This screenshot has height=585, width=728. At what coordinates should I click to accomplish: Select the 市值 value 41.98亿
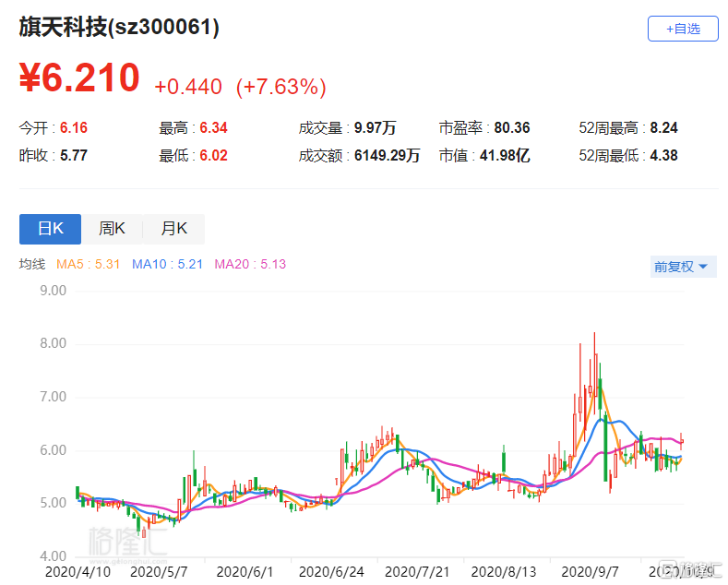click(505, 156)
